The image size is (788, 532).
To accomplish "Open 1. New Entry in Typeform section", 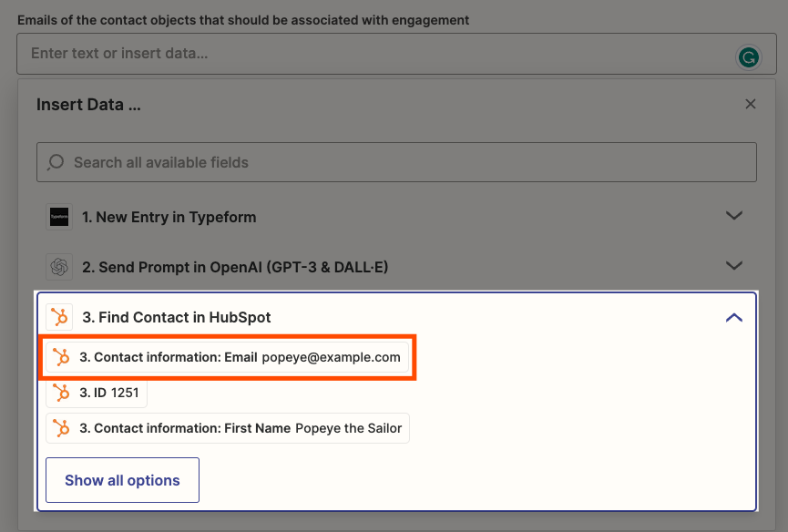I will click(x=396, y=217).
